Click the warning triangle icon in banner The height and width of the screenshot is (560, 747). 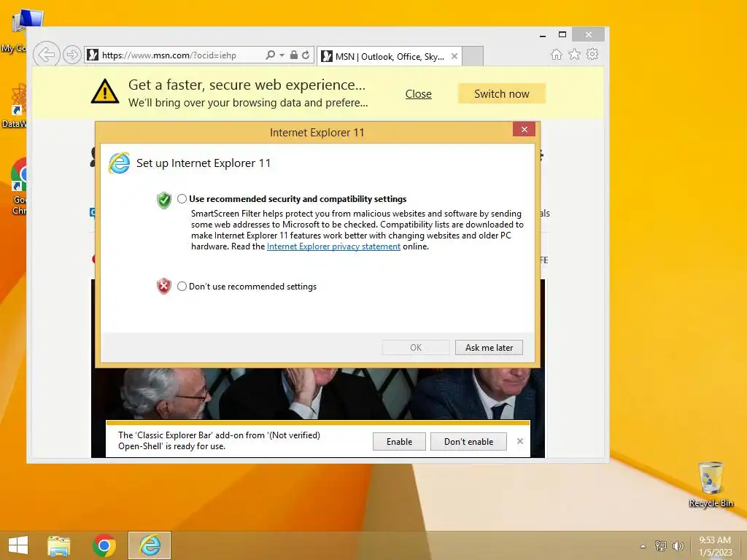[x=105, y=91]
